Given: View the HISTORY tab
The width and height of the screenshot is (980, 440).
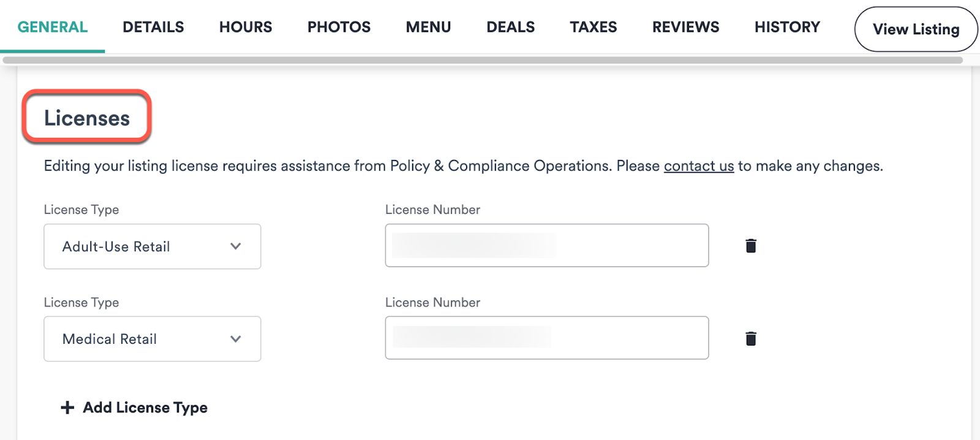Looking at the screenshot, I should tap(786, 26).
